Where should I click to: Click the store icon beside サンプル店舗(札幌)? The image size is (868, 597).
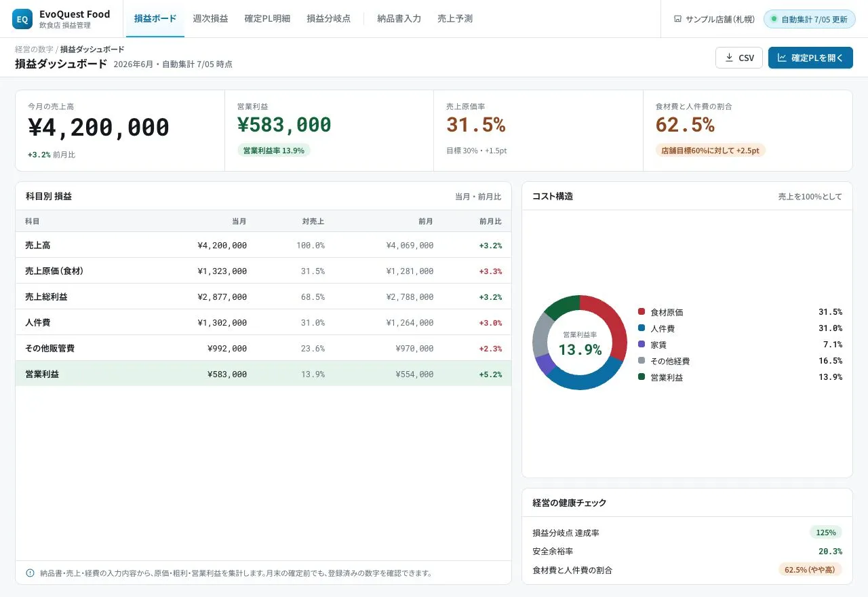click(677, 19)
